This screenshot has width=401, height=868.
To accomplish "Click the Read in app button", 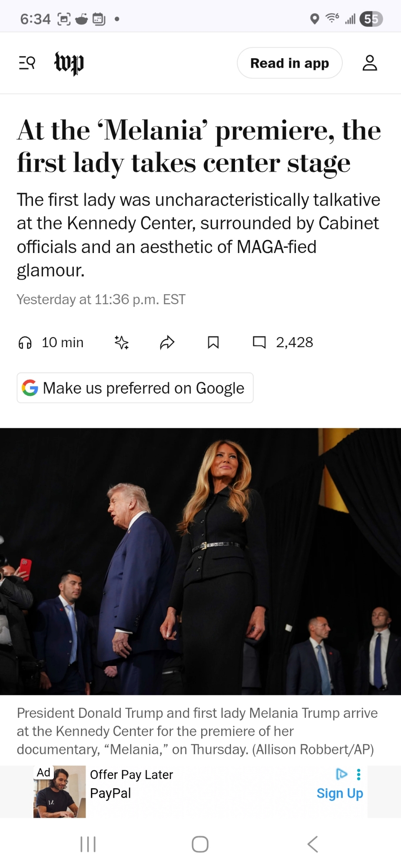I will pyautogui.click(x=290, y=63).
